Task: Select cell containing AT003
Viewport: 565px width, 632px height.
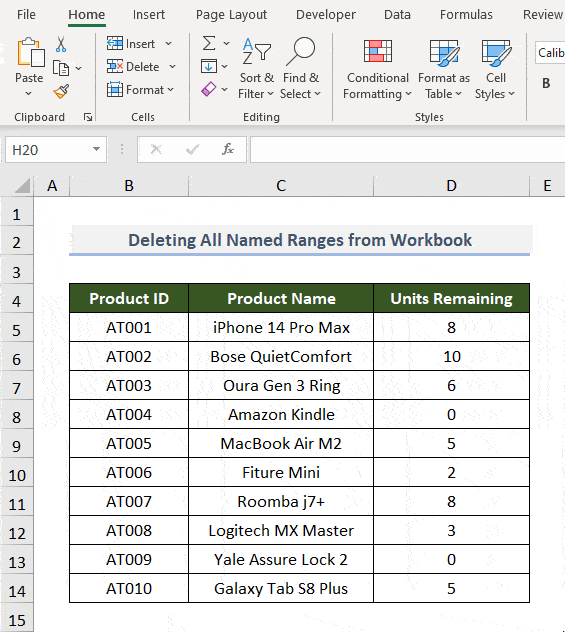Action: [x=129, y=385]
